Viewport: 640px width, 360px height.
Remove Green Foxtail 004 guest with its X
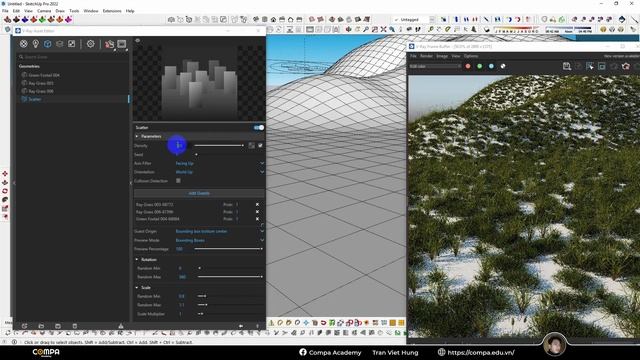(257, 219)
